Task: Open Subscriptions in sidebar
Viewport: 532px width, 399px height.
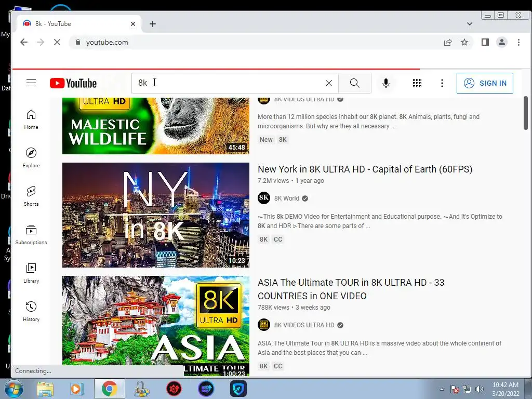Action: 31,235
